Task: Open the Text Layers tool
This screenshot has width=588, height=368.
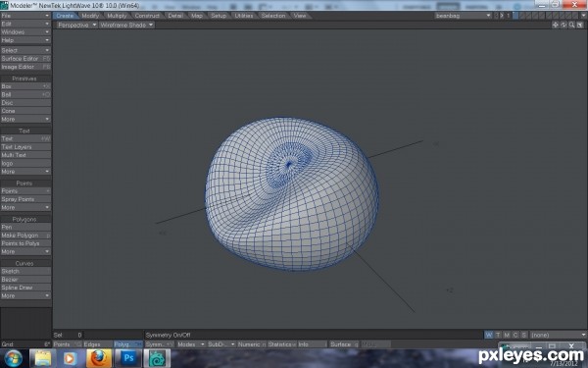Action: point(25,147)
